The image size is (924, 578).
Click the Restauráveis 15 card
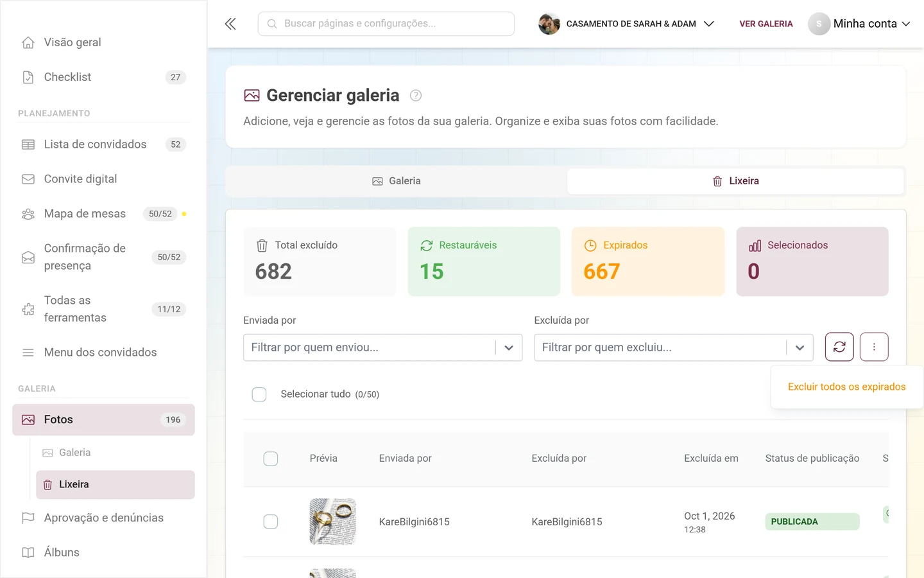[484, 261]
